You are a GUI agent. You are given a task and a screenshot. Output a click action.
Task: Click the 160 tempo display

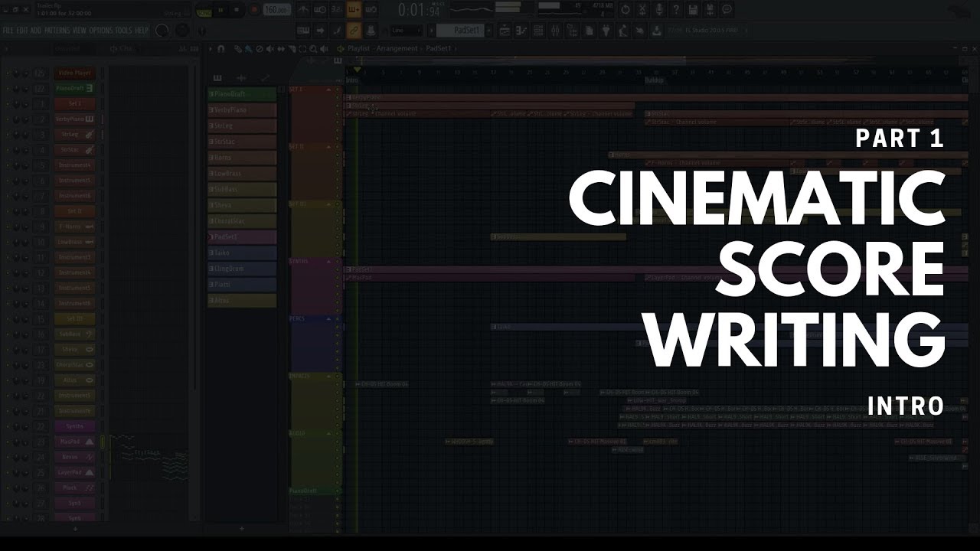click(277, 10)
